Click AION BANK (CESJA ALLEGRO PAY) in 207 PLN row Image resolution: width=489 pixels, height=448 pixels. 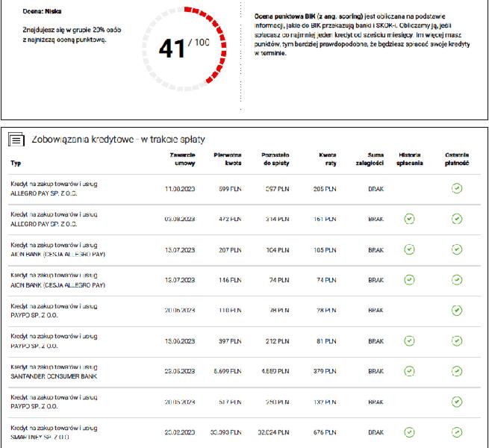click(x=57, y=255)
